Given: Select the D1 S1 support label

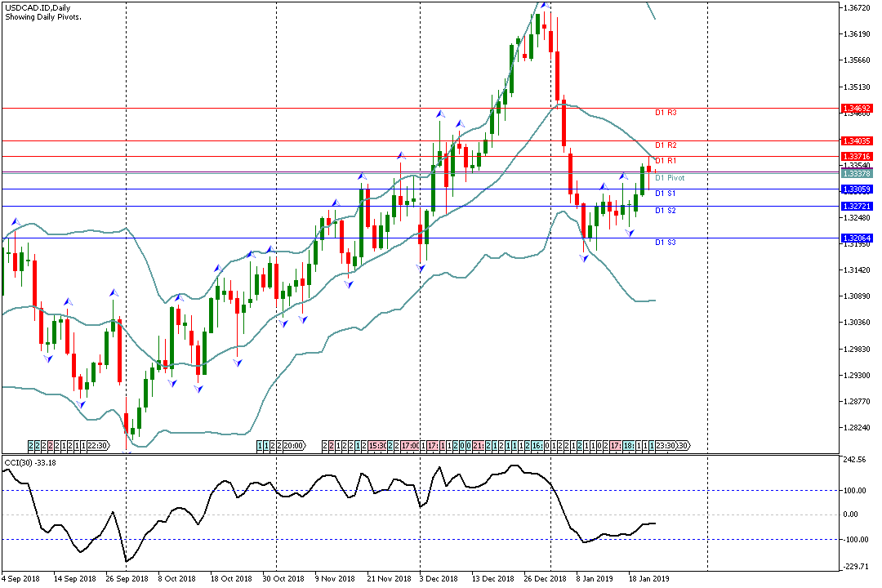Looking at the screenshot, I should click(x=666, y=194).
